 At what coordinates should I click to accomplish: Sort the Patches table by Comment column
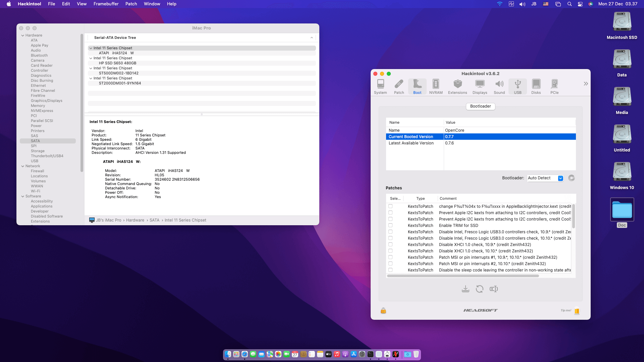click(x=506, y=199)
